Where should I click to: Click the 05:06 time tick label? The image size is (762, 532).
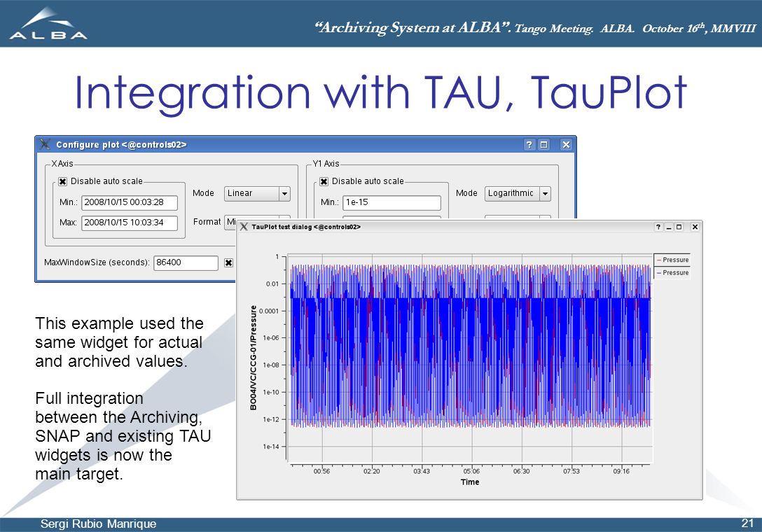click(471, 471)
